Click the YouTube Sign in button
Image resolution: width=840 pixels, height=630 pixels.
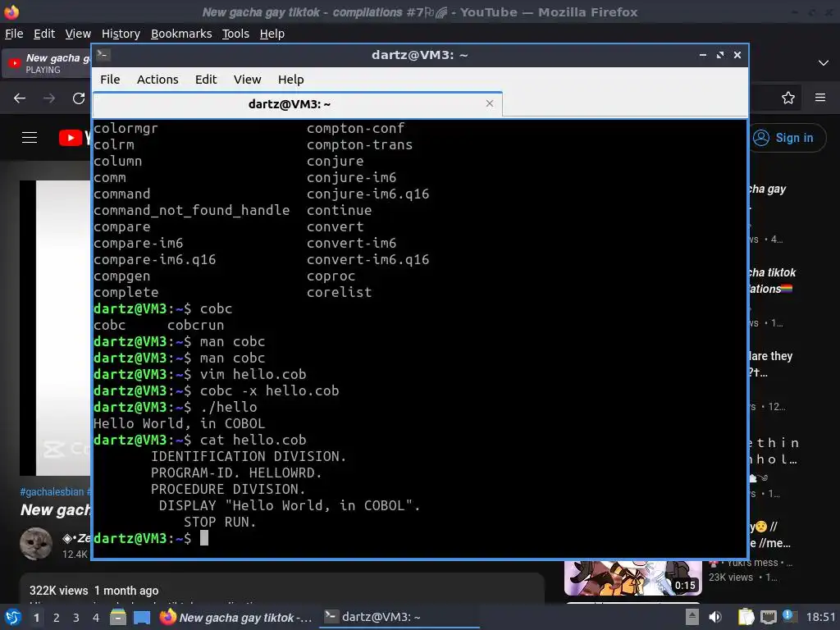(787, 138)
